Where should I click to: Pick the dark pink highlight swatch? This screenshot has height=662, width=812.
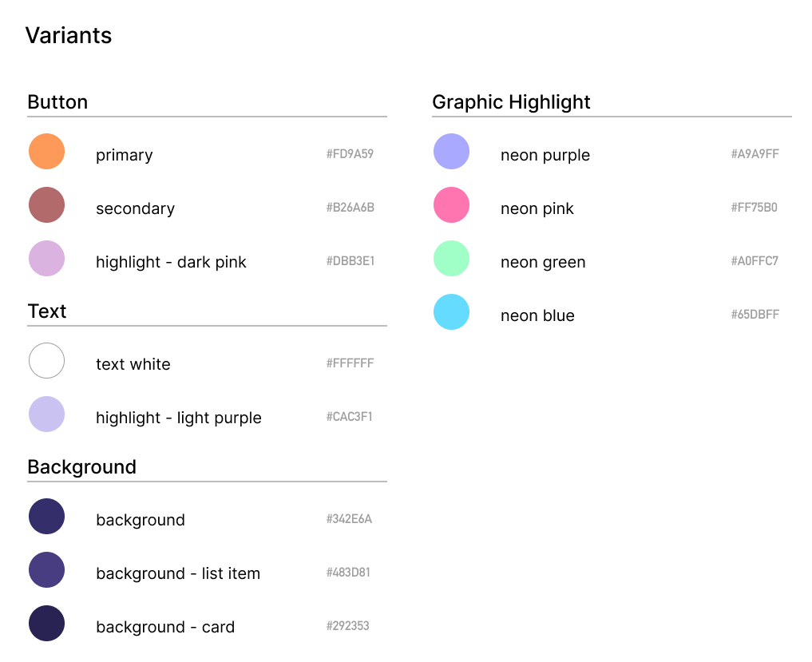pyautogui.click(x=46, y=259)
